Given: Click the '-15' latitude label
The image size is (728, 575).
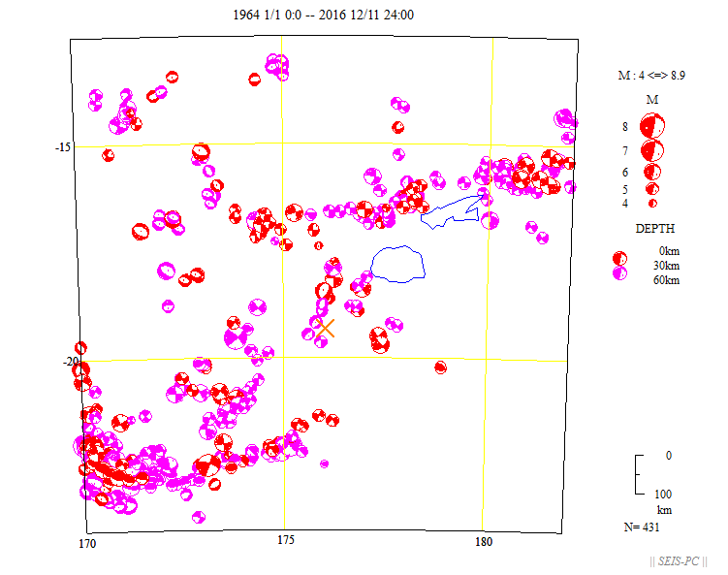Looking at the screenshot, I should pyautogui.click(x=63, y=147).
